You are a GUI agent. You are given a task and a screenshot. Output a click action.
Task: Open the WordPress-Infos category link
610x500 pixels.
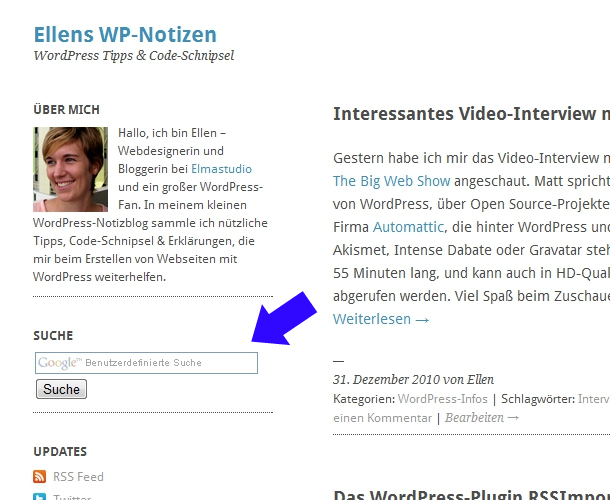click(x=442, y=399)
